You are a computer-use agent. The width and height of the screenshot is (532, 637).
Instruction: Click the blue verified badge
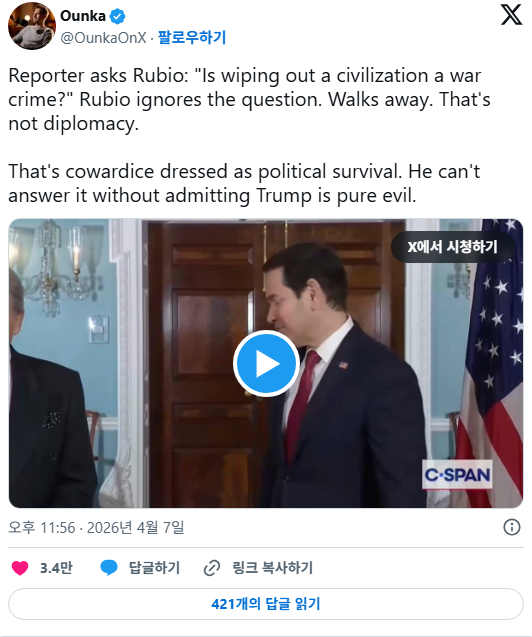[118, 17]
